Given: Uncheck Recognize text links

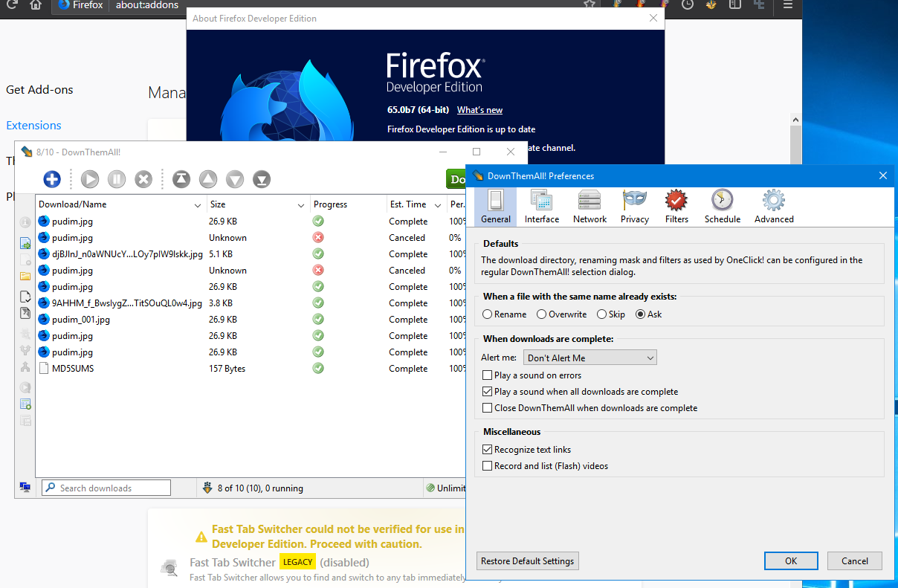Looking at the screenshot, I should (488, 450).
